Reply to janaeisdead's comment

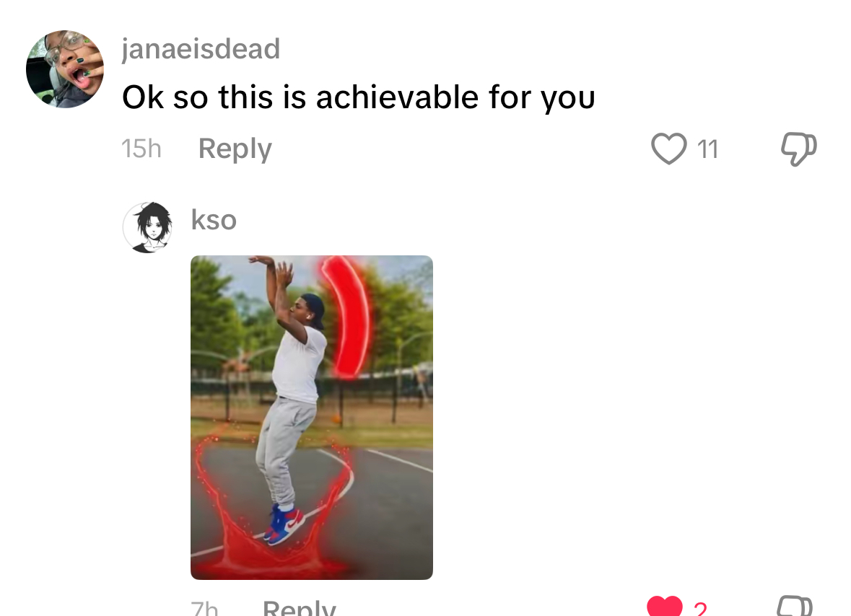[x=235, y=149]
